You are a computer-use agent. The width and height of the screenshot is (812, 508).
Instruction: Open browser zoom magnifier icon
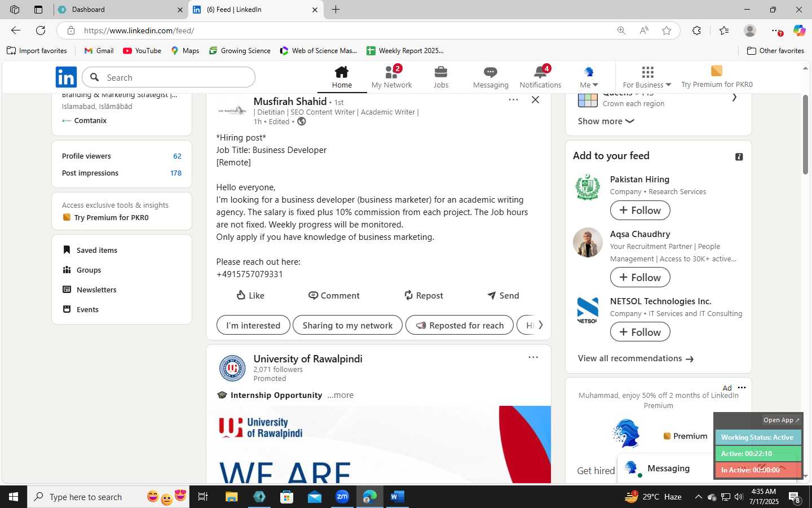click(621, 30)
